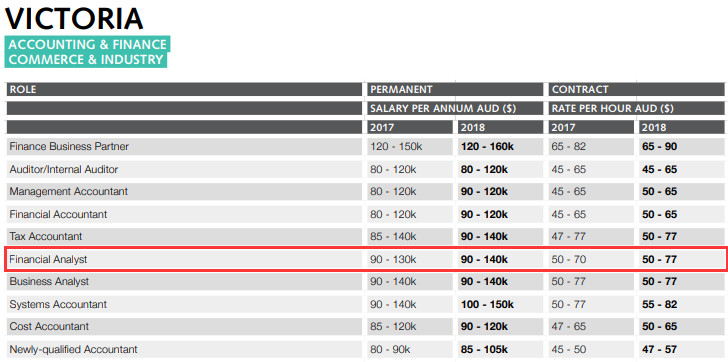Click the 47 - 57 hourly rate cell
Screen dimensions: 728x362
[x=682, y=349]
